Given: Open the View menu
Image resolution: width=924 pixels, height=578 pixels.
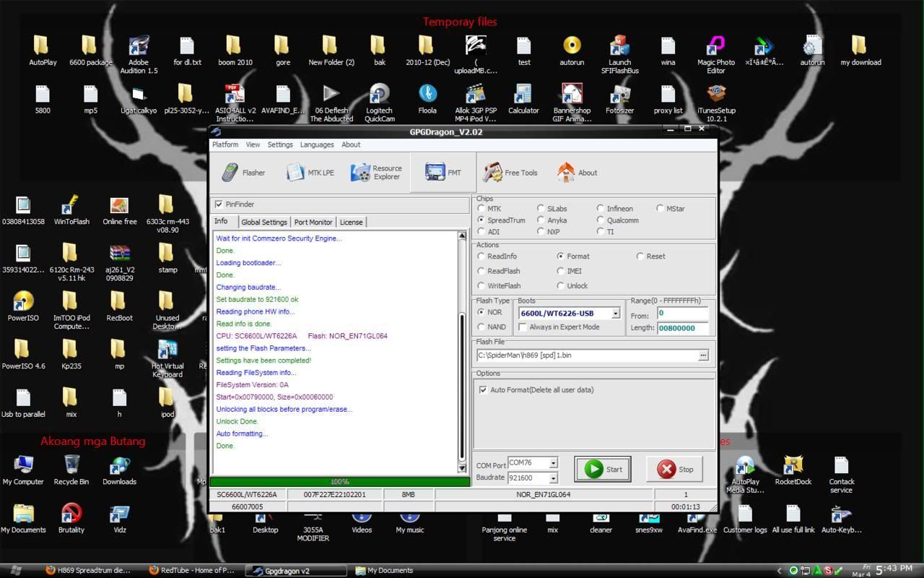Looking at the screenshot, I should point(253,144).
